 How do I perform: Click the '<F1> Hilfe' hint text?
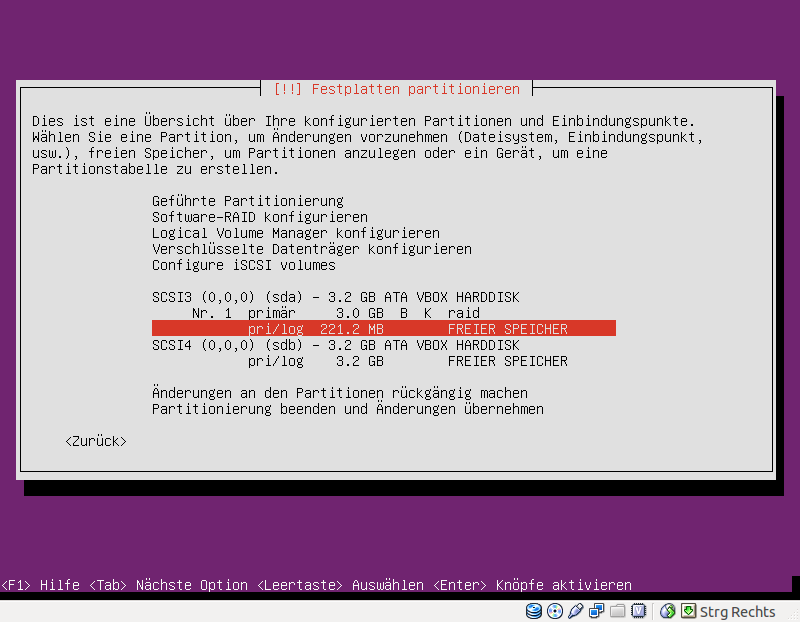(40, 585)
